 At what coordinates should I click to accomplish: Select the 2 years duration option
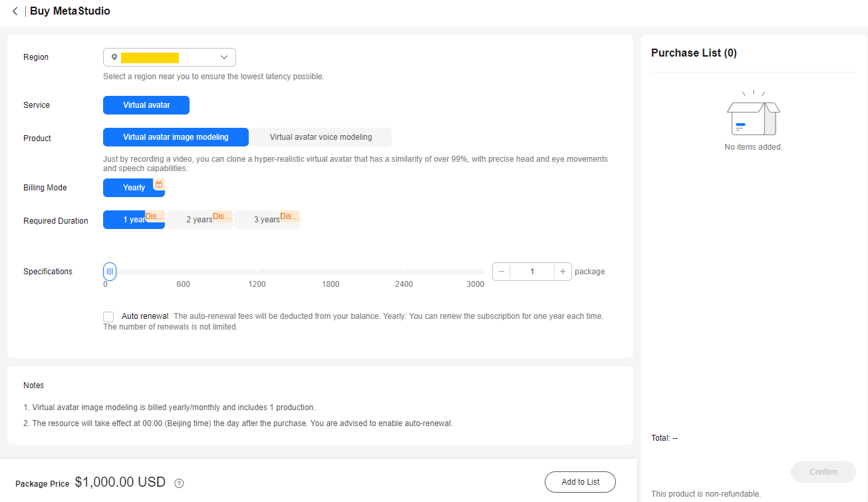point(200,220)
